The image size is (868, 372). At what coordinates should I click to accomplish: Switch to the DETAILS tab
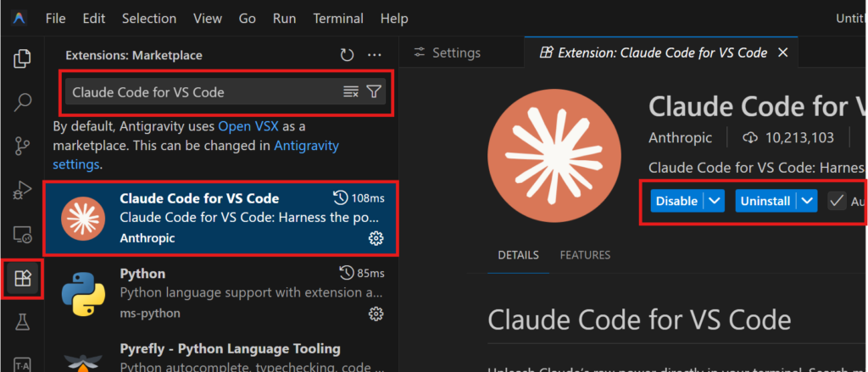pyautogui.click(x=518, y=255)
